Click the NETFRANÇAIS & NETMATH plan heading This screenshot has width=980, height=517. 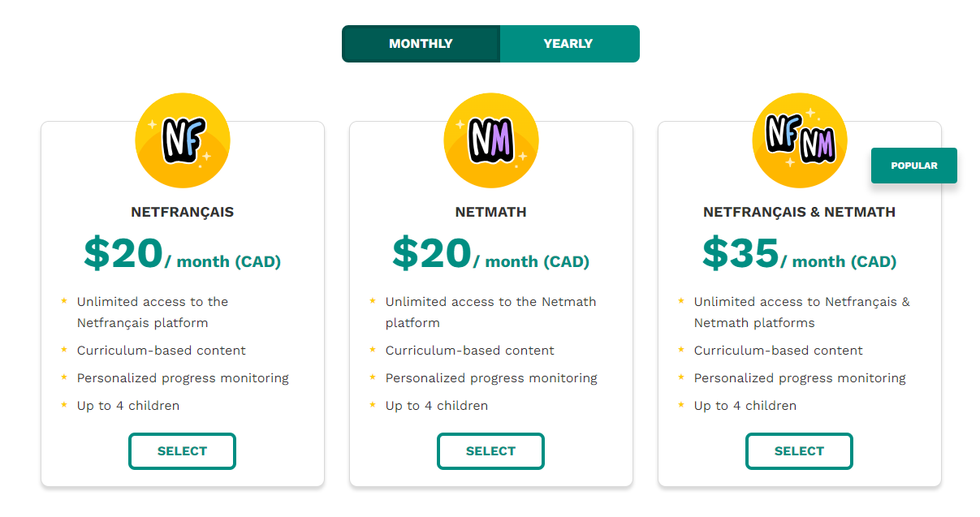point(799,212)
